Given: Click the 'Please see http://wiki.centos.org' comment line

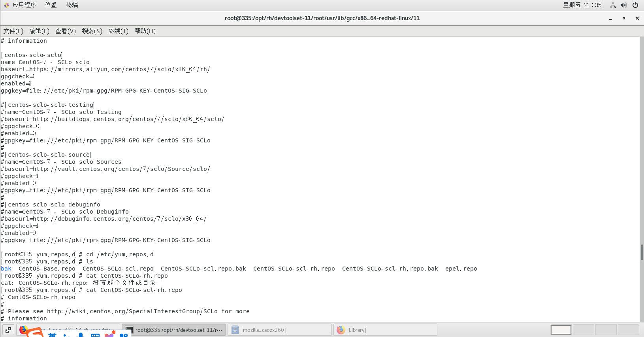Looking at the screenshot, I should pyautogui.click(x=125, y=311).
